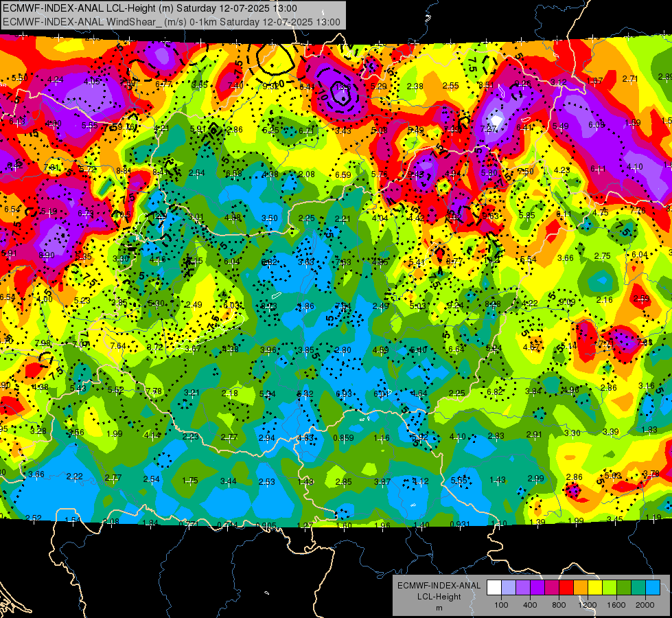Click the 2.38 wind shear value

[415, 87]
